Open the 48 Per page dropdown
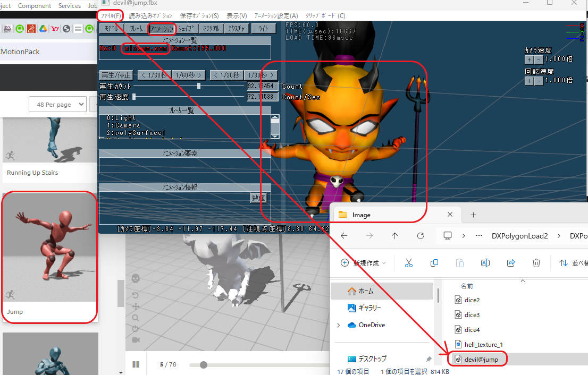Image resolution: width=588 pixels, height=375 pixels. click(58, 104)
